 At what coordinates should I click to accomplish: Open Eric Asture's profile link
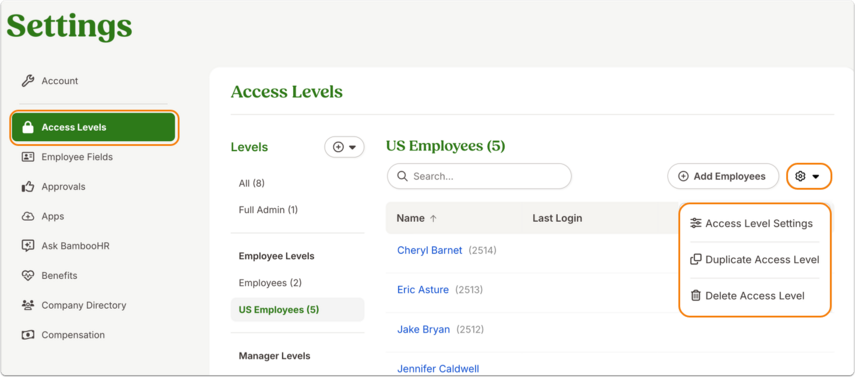[423, 290]
